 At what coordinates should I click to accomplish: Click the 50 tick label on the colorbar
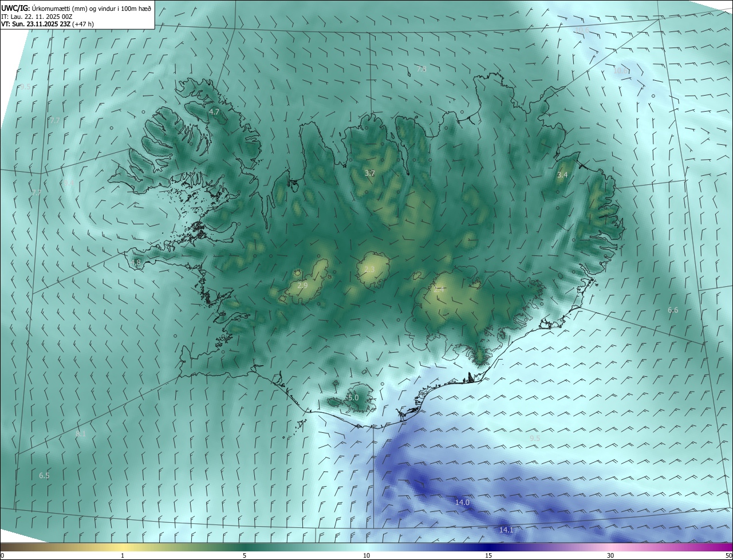click(728, 555)
